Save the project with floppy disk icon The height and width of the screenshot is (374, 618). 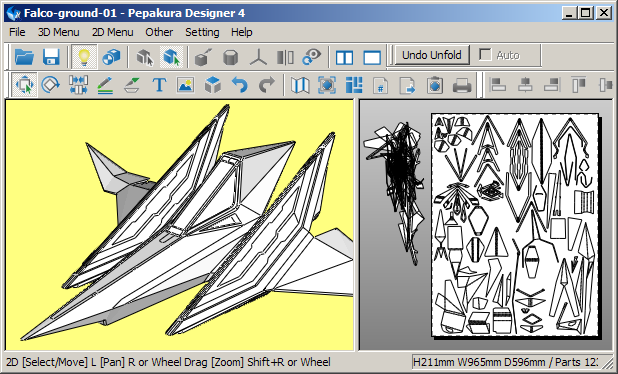51,57
